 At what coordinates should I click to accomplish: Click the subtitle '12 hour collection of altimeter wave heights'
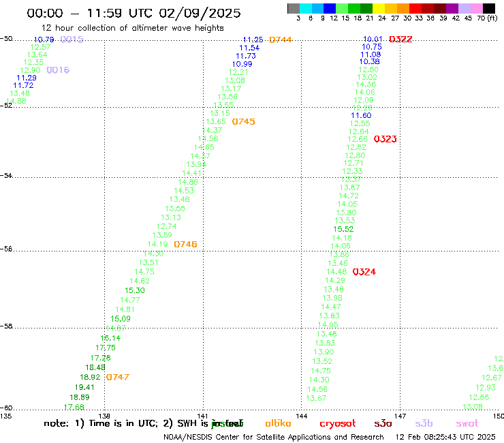coord(132,28)
